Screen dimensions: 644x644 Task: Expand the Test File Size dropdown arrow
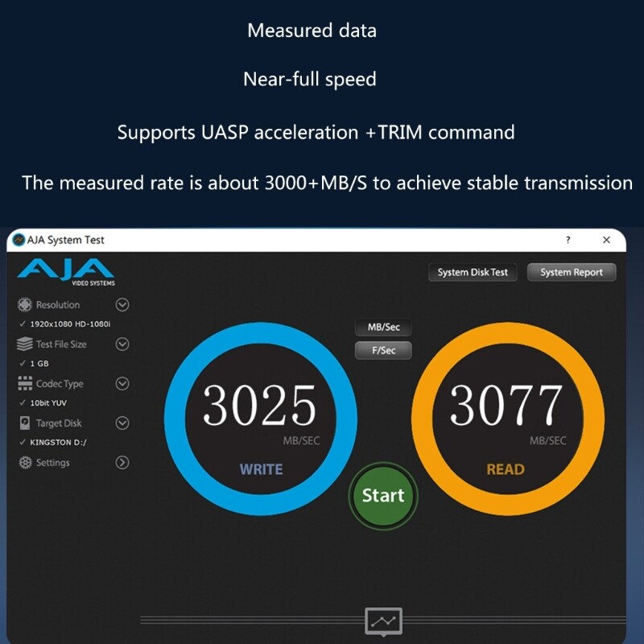122,345
